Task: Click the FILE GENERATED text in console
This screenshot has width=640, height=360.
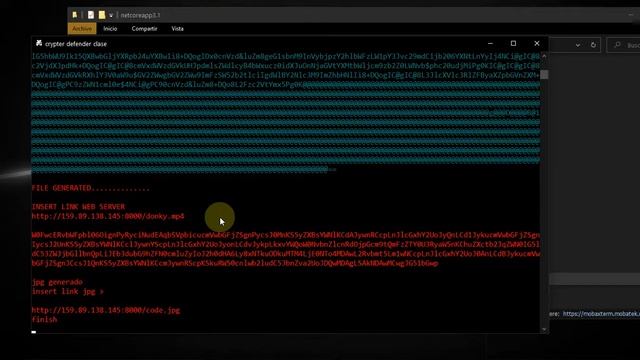Action: click(91, 188)
